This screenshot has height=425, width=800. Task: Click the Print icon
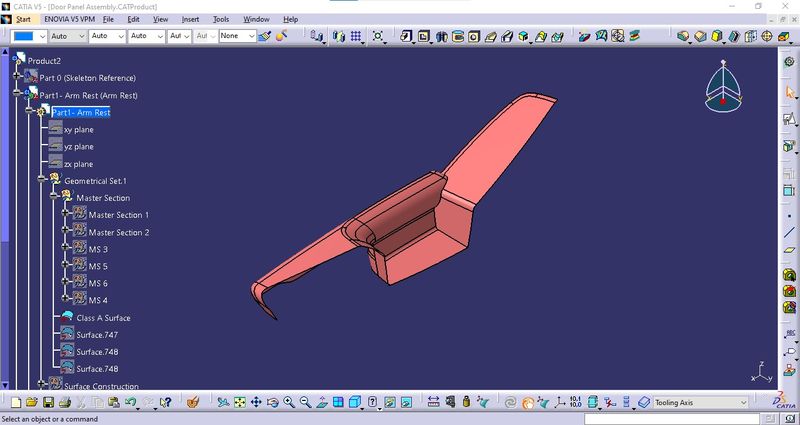(64, 403)
